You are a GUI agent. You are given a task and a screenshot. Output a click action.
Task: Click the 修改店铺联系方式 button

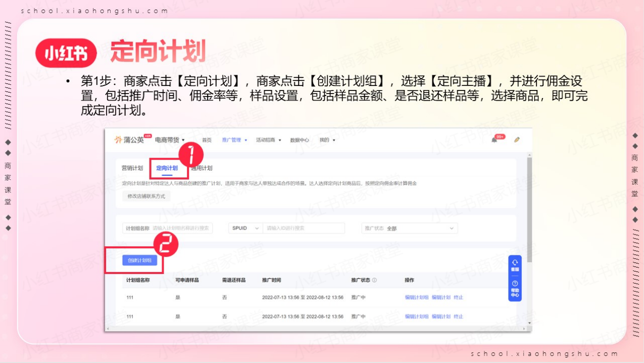pos(146,196)
